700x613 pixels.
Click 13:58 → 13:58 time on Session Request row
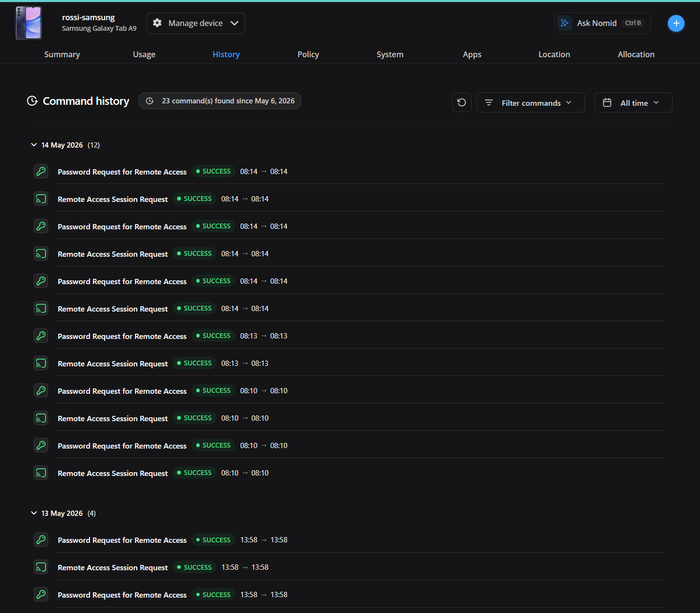[x=245, y=567]
